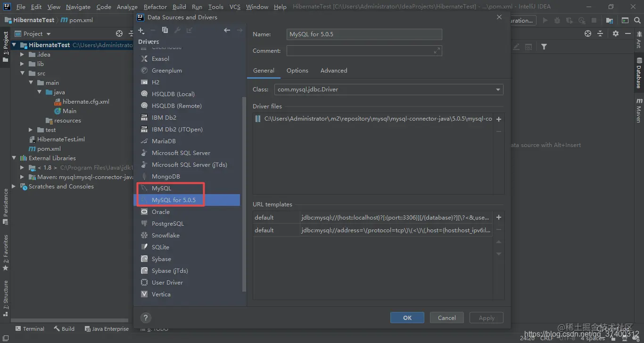Screen dimensions: 644x343
Task: Collapse the HibernateTest project root
Action: click(x=14, y=45)
